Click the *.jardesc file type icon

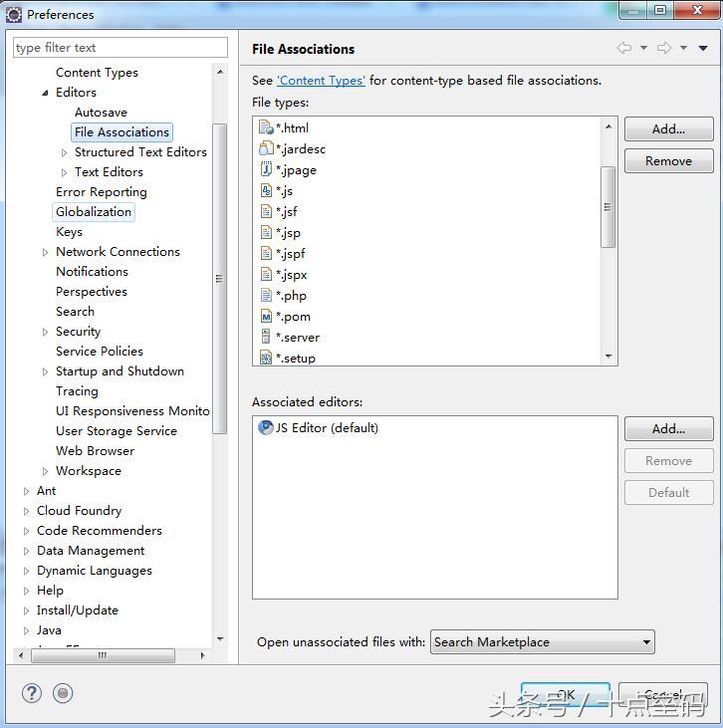coord(266,148)
